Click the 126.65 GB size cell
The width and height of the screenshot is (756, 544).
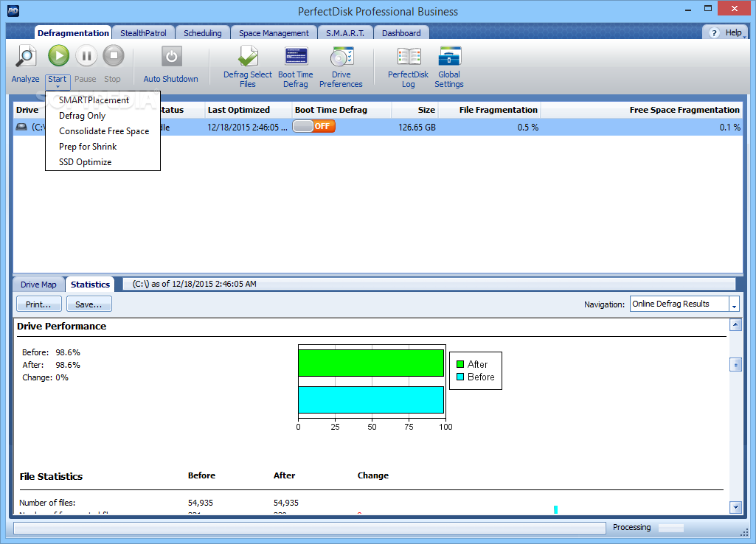(417, 128)
